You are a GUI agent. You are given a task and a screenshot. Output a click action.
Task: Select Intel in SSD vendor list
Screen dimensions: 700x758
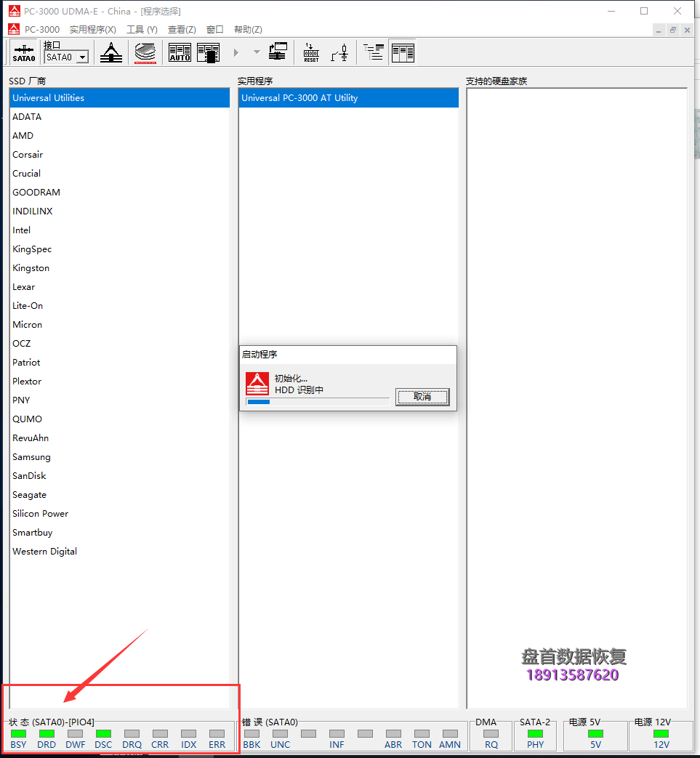tap(119, 230)
